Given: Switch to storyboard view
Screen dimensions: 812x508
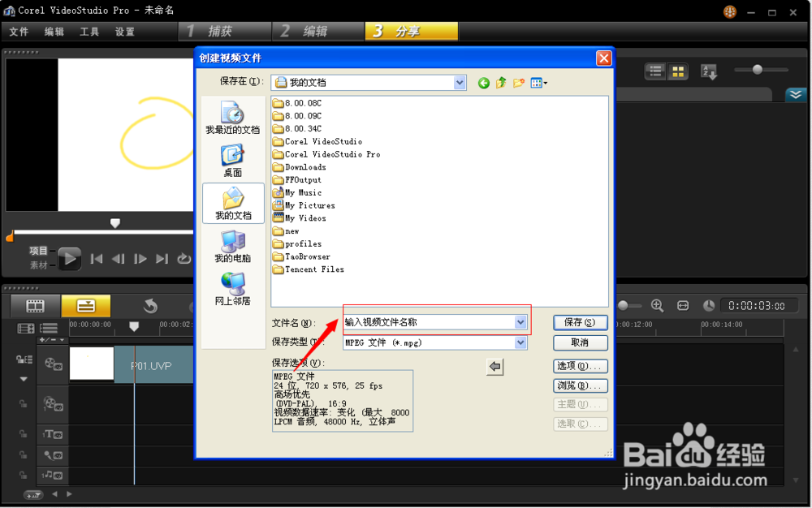Looking at the screenshot, I should 35,306.
